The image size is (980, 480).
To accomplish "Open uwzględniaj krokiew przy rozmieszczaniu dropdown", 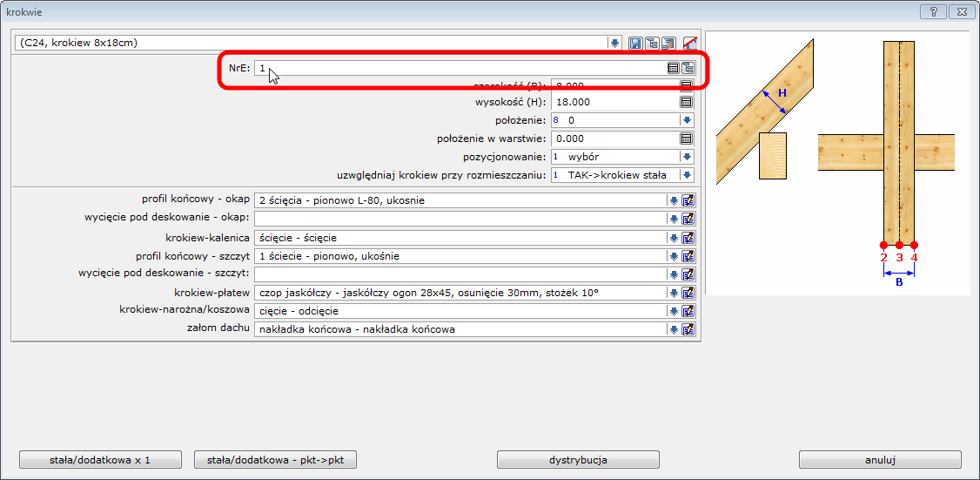I will [686, 175].
